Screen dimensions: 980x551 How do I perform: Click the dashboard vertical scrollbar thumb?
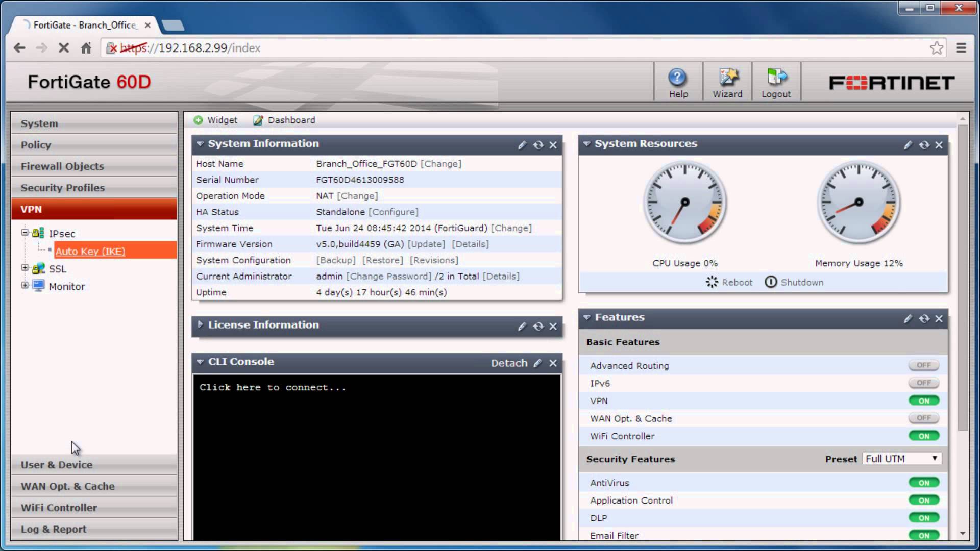[963, 278]
